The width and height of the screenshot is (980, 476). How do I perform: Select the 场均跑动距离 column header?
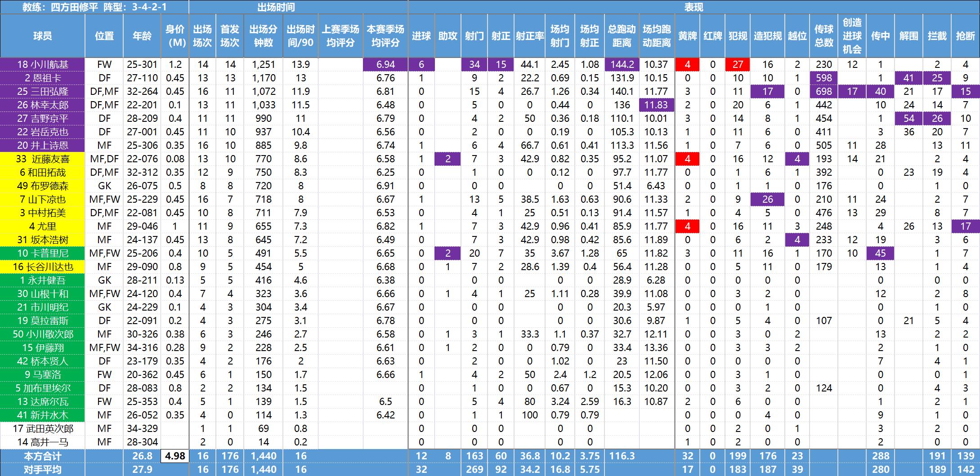657,36
